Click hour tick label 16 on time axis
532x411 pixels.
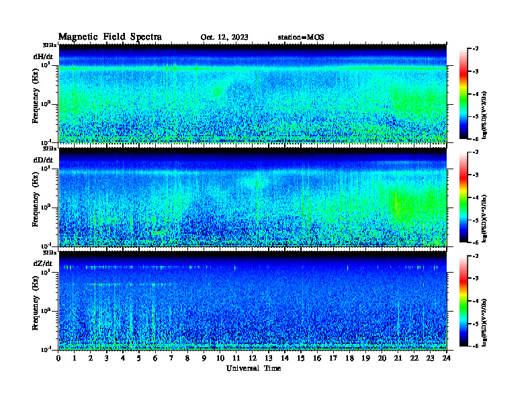click(x=317, y=359)
